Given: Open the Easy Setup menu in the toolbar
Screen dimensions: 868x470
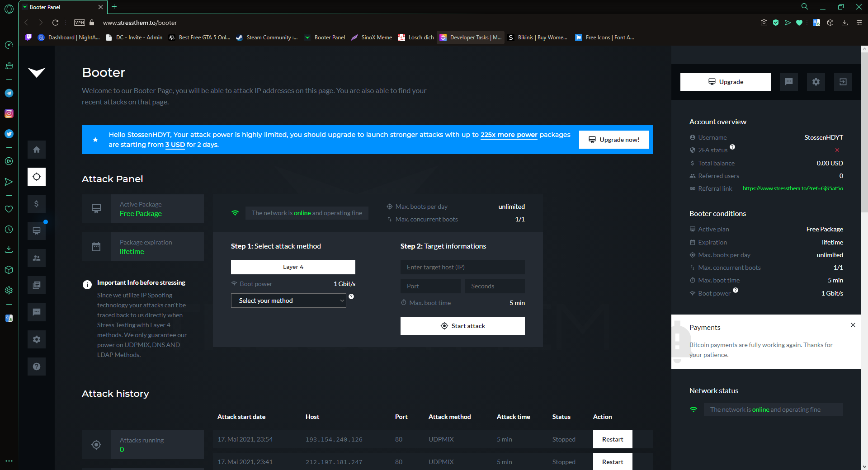Looking at the screenshot, I should [x=859, y=23].
